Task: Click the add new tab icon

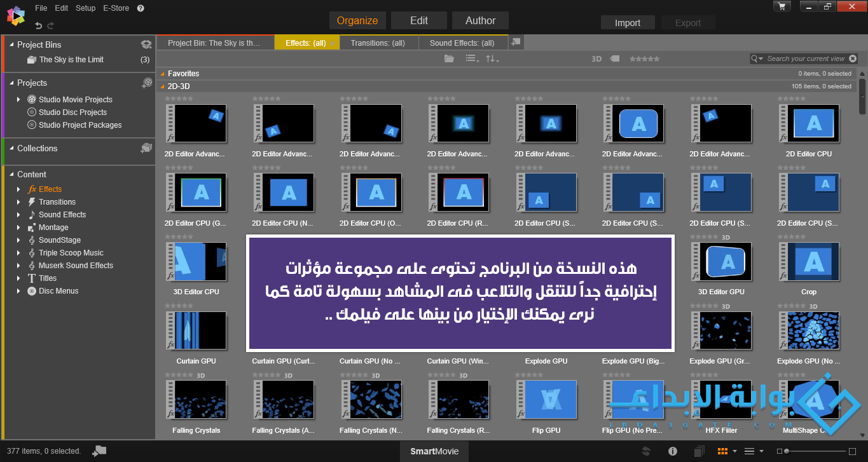Action: (516, 42)
